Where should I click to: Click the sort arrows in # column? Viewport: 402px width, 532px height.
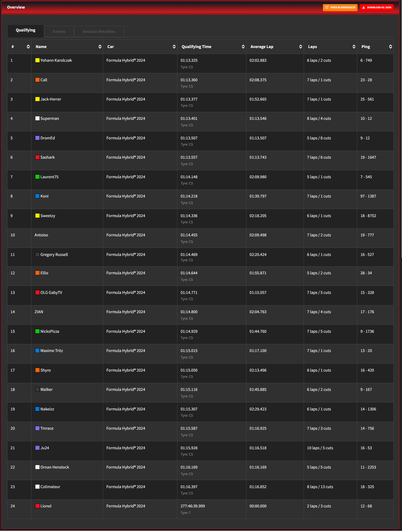(x=28, y=47)
